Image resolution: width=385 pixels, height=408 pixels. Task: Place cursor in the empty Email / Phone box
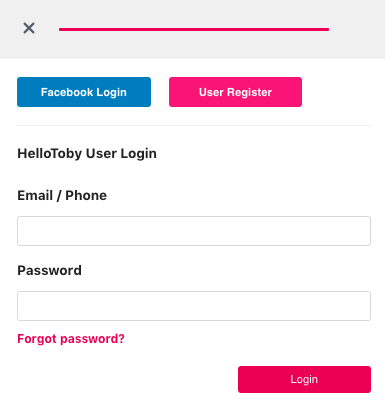(x=194, y=231)
